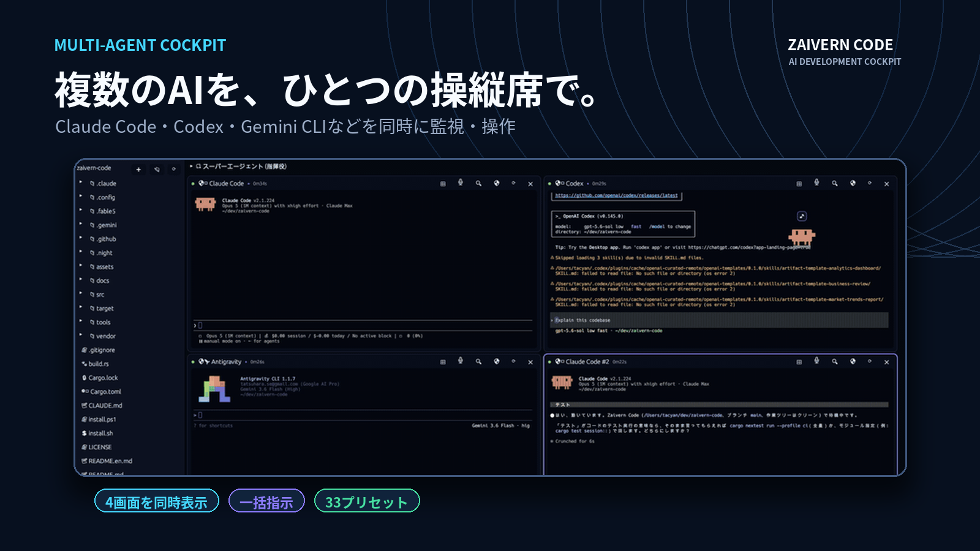Click the globe icon in Claude Code #2

click(x=853, y=361)
